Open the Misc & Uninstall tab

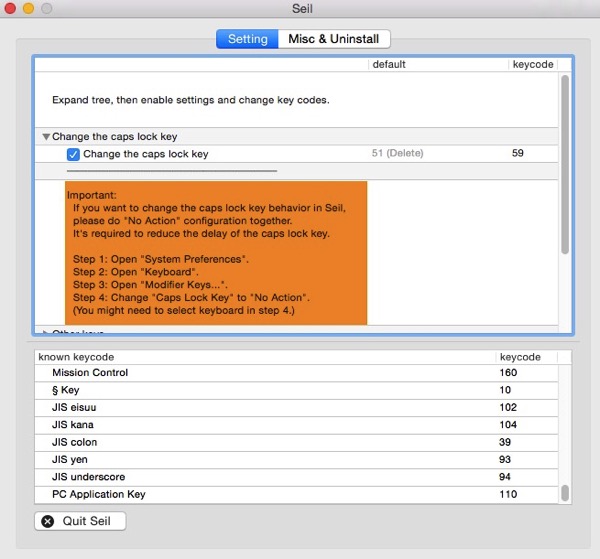(334, 39)
